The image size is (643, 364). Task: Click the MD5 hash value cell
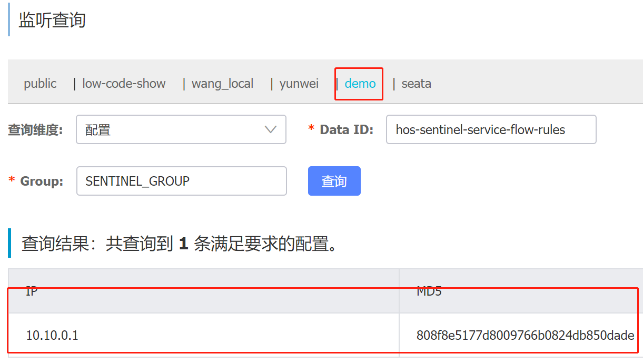[525, 335]
